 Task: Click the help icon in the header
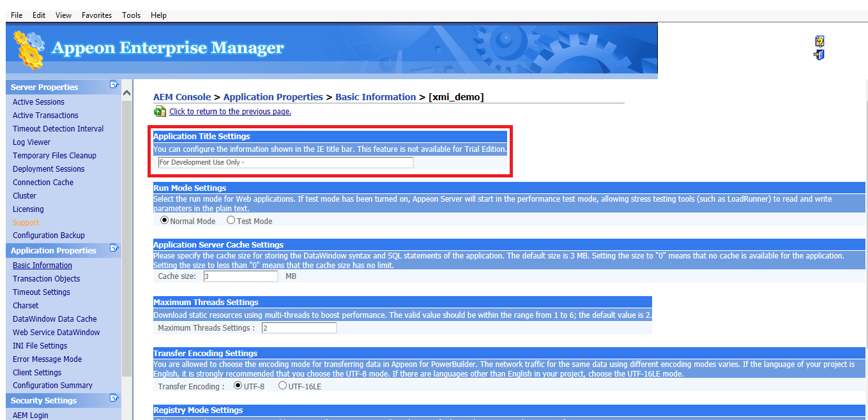tap(819, 41)
